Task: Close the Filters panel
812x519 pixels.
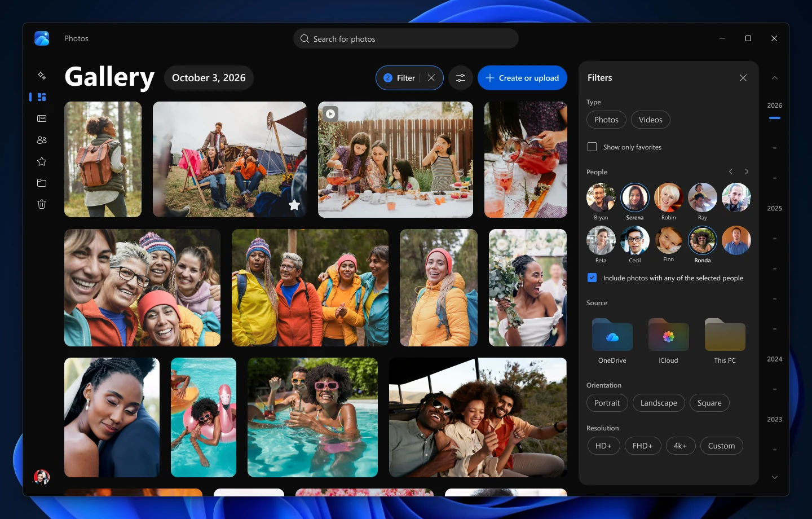Action: (x=743, y=78)
